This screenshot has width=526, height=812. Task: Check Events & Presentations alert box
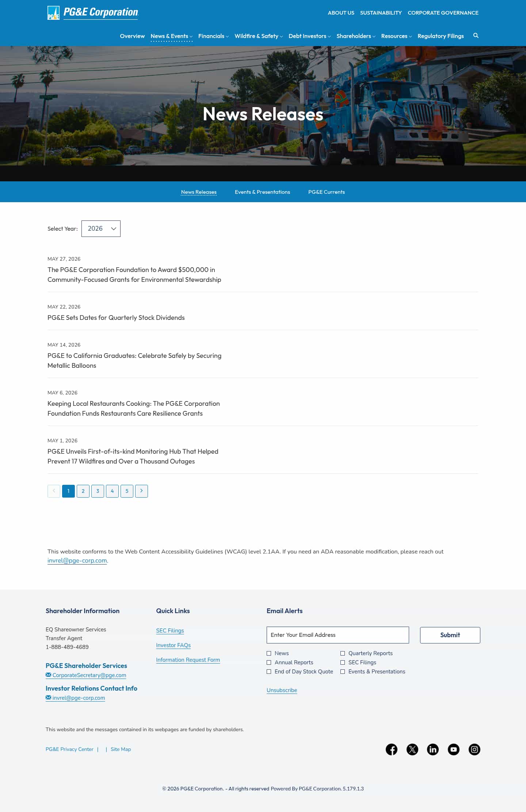(343, 672)
